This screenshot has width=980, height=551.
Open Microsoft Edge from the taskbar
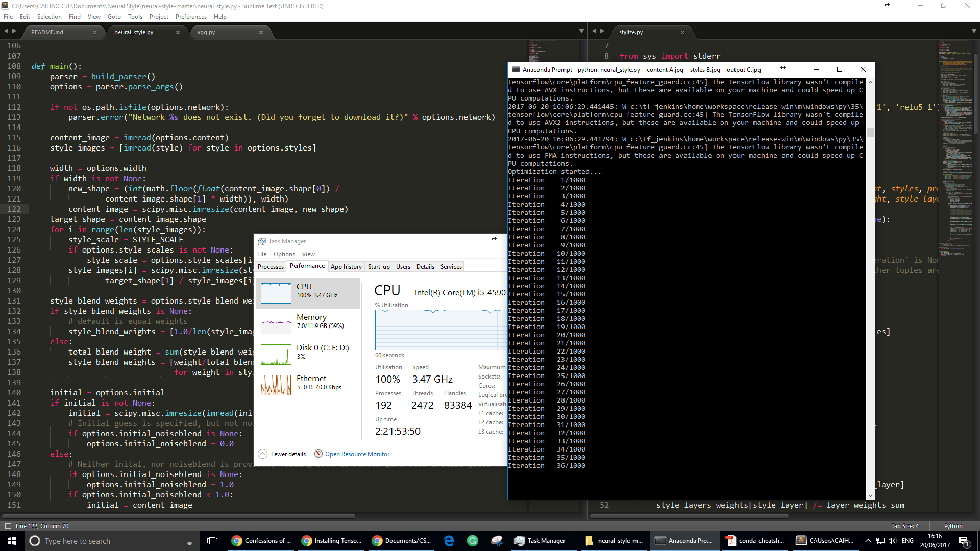point(449,541)
